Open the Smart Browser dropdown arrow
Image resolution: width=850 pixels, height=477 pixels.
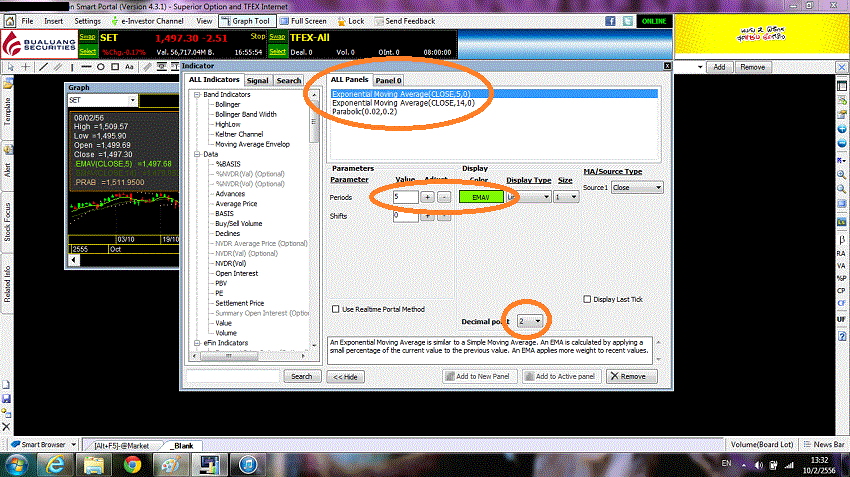coord(74,444)
